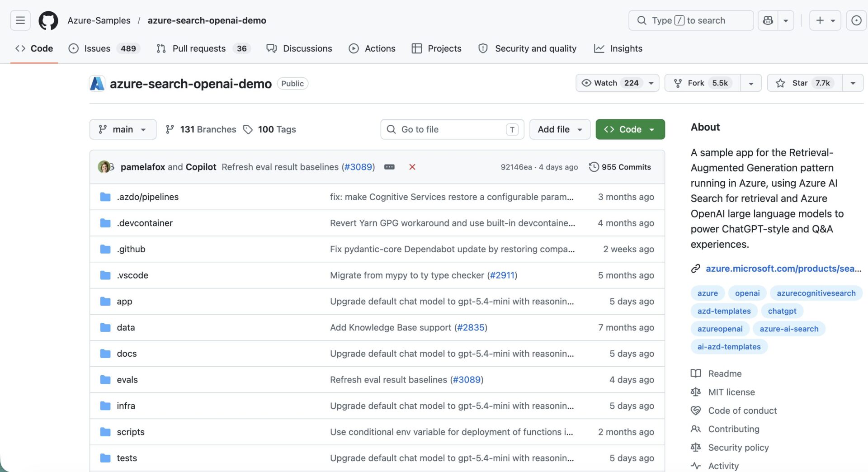The image size is (868, 472).
Task: Open the Discussions tab
Action: [x=299, y=48]
